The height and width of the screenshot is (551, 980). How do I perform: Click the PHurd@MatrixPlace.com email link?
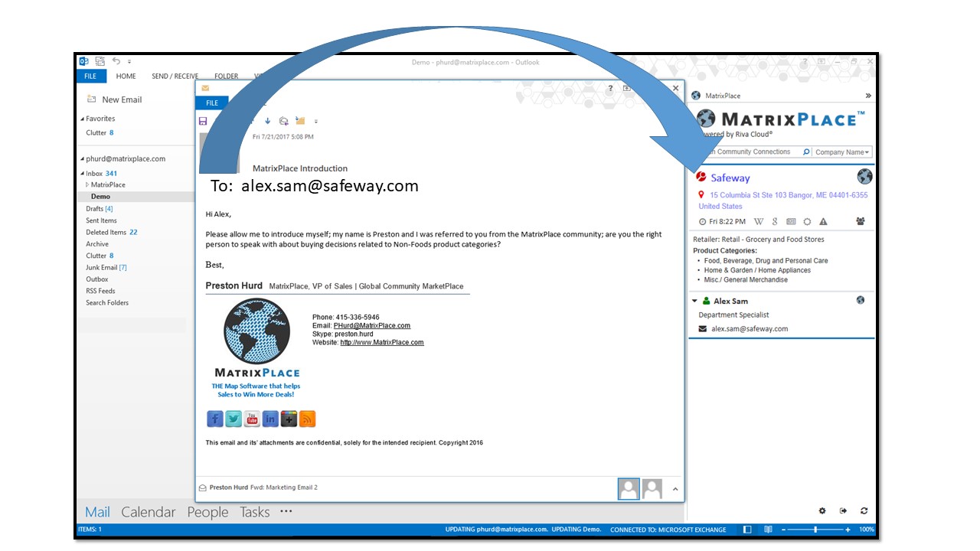coord(371,326)
